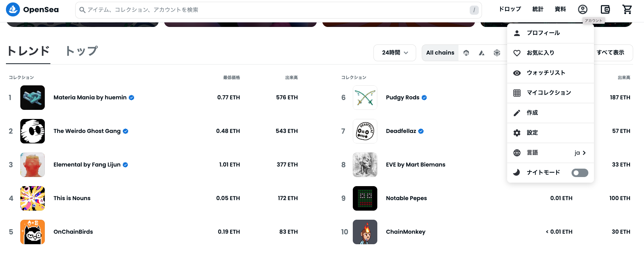The height and width of the screenshot is (254, 644).
Task: Click the account avatar icon
Action: (582, 9)
